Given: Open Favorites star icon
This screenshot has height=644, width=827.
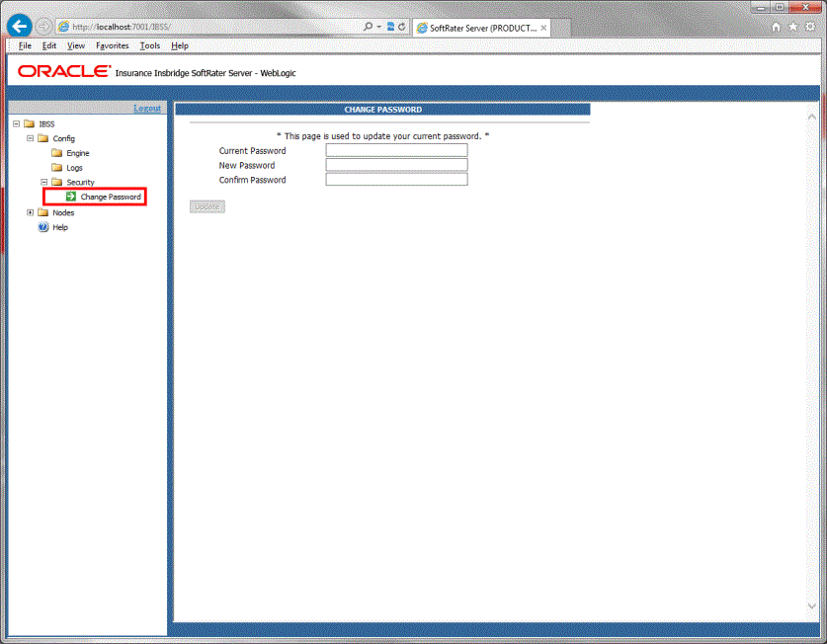Looking at the screenshot, I should click(x=792, y=27).
